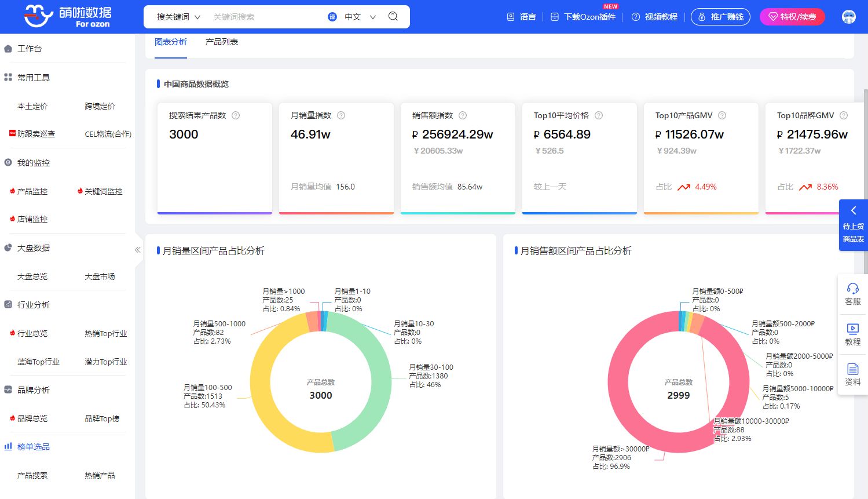Click help icon next to 搜索结果产品数
This screenshot has width=868, height=499.
pos(236,115)
